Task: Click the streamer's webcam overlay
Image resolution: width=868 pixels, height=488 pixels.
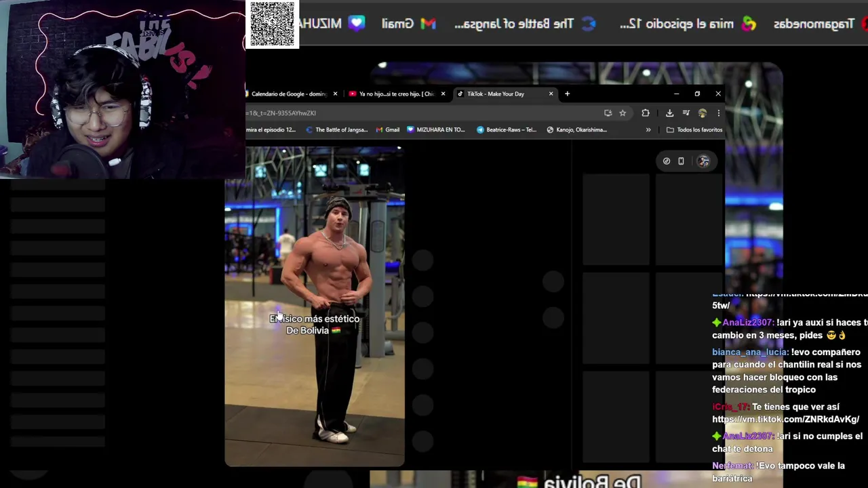Action: coord(122,89)
